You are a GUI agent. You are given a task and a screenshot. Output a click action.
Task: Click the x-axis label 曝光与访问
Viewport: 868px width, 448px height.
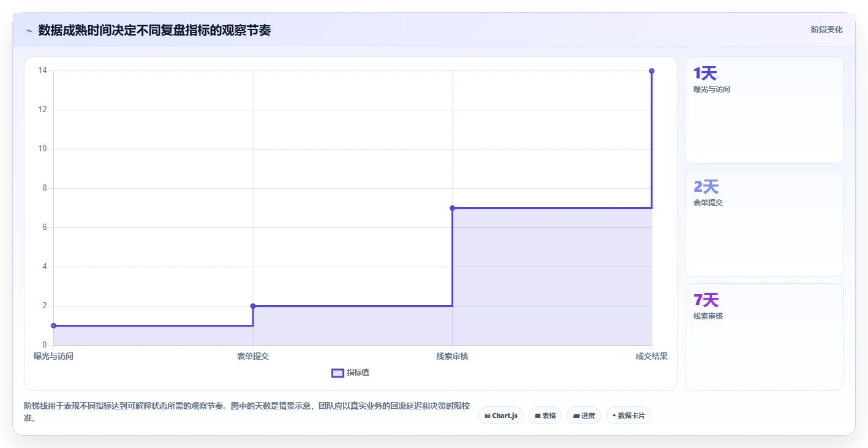pos(54,356)
